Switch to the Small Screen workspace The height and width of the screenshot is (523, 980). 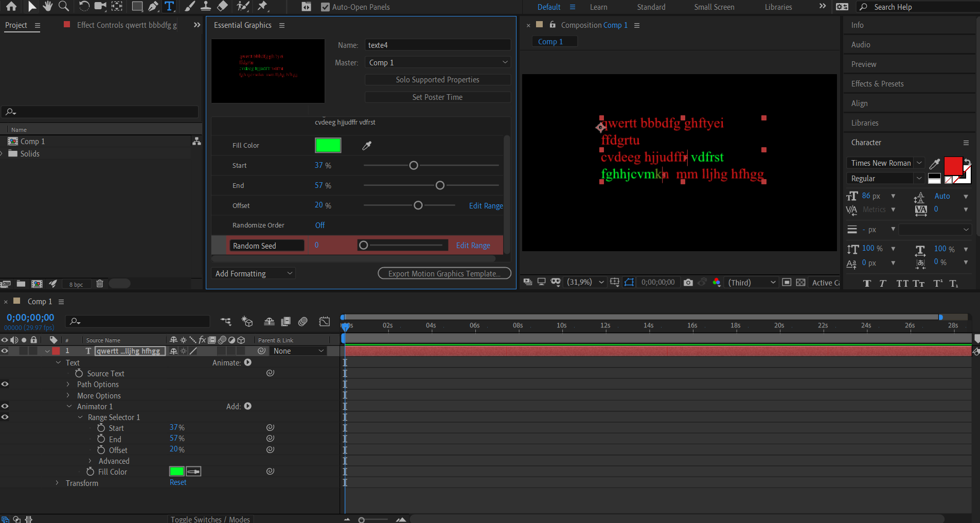point(714,7)
